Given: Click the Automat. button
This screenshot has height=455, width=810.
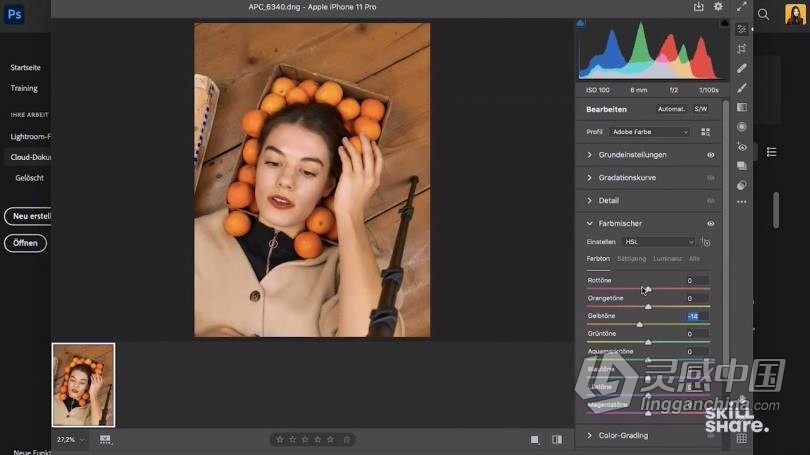Looking at the screenshot, I should (x=670, y=109).
